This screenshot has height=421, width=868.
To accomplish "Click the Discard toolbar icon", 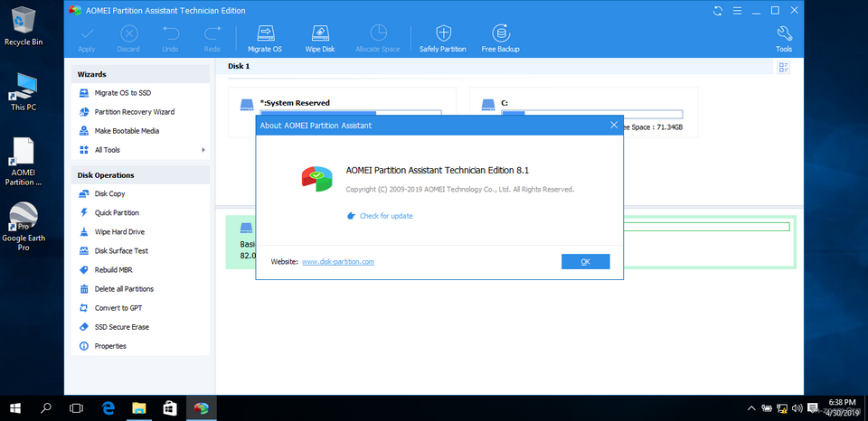I will [x=128, y=33].
